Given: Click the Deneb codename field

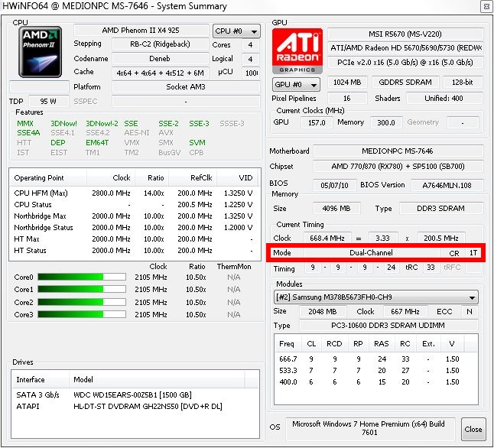Looking at the screenshot, I should (x=160, y=59).
